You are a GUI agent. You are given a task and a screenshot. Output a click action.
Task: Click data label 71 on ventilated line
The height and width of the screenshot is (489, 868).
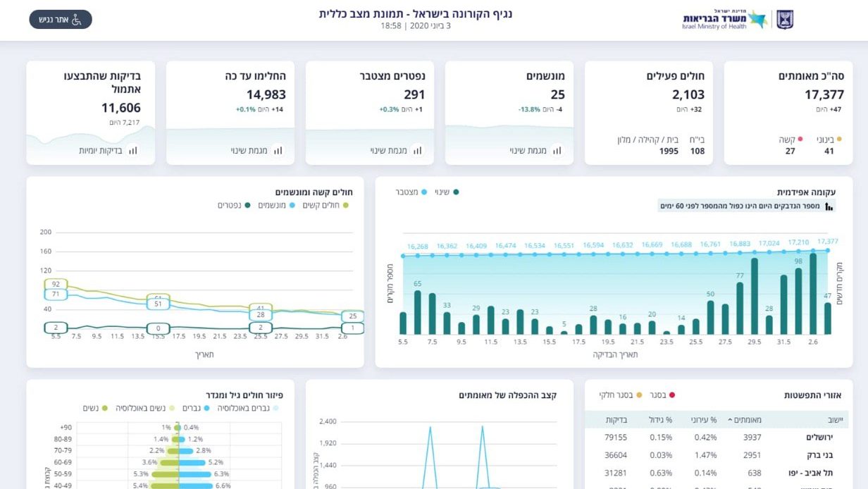56,295
